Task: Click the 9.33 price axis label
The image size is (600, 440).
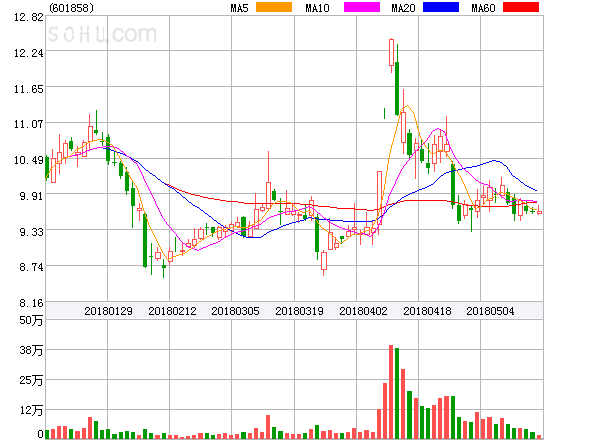Action: pyautogui.click(x=32, y=232)
